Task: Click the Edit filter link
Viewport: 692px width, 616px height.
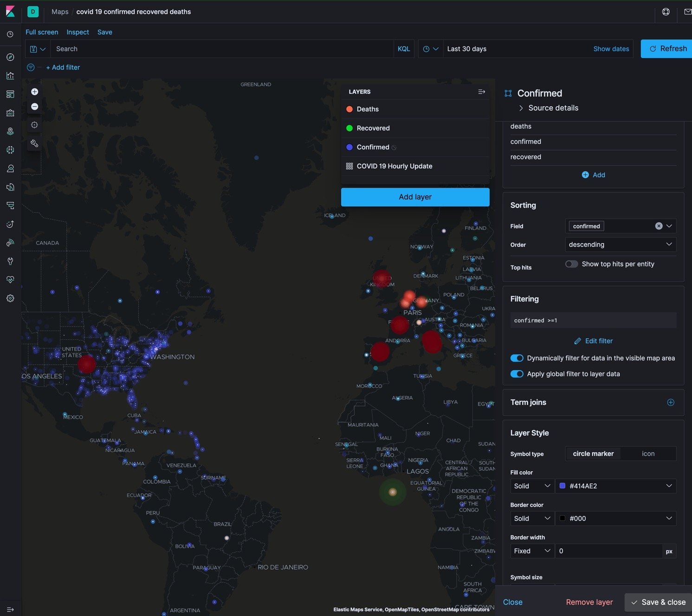Action: (593, 341)
